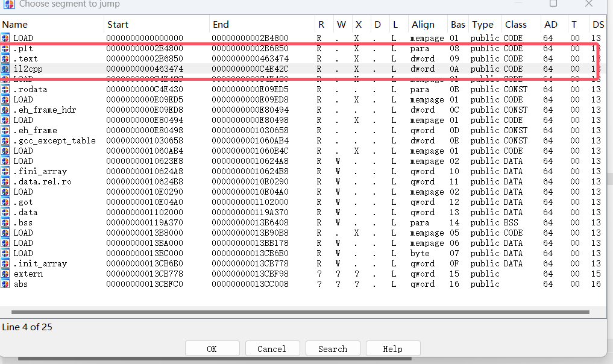613x364 pixels.
Task: Select the il2cpp segment row icon
Action: pos(5,69)
